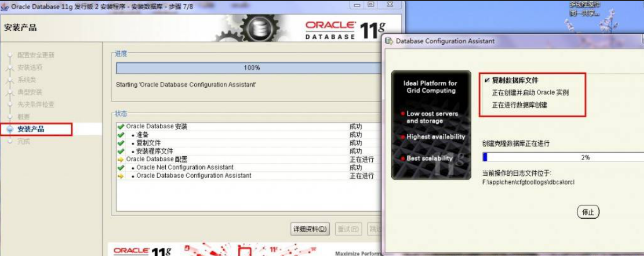Click the green checkmark next to 复制文件

pos(121,143)
